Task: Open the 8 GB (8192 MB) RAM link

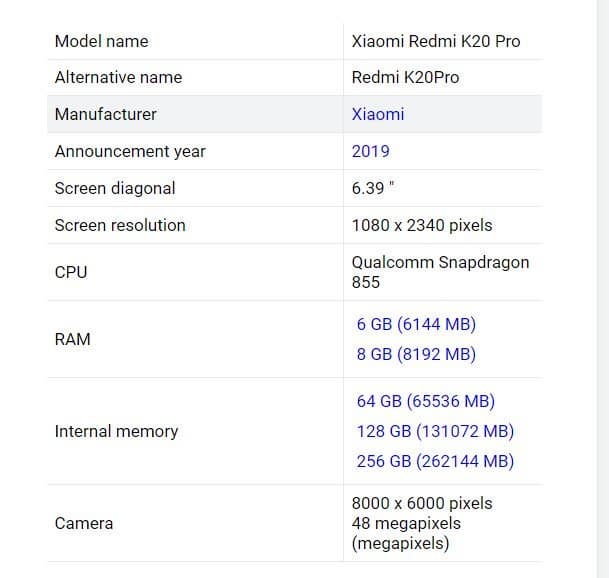Action: click(416, 354)
